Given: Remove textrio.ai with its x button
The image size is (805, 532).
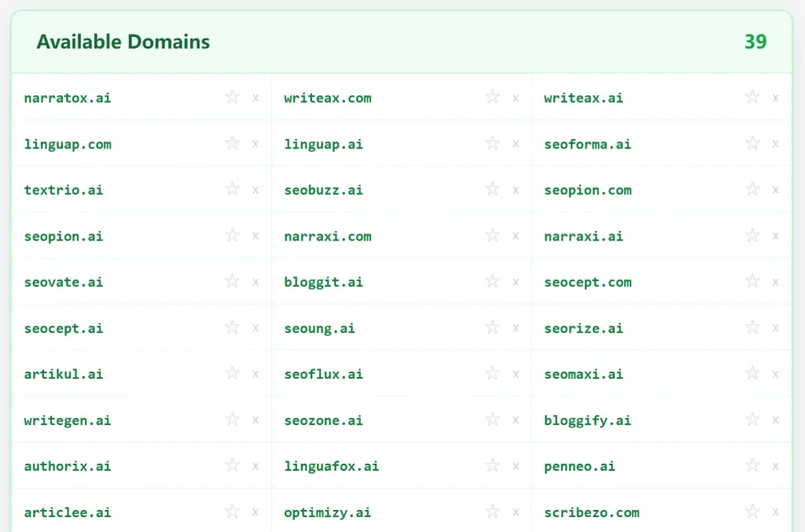Looking at the screenshot, I should tap(255, 189).
